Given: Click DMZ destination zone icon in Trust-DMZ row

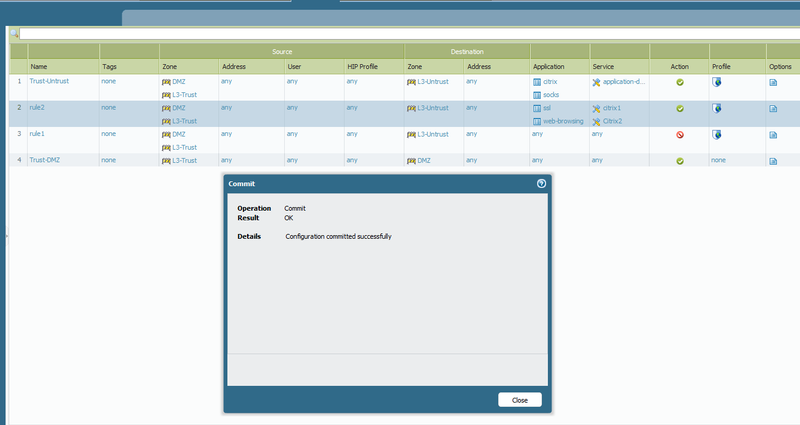Looking at the screenshot, I should [x=411, y=161].
